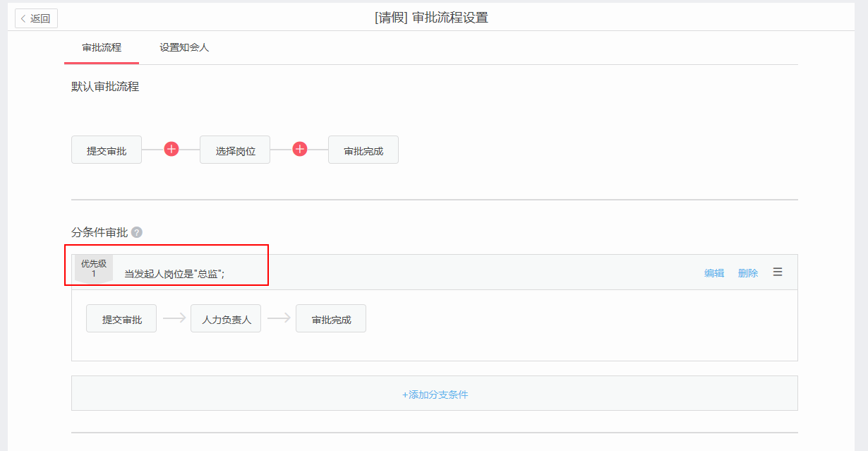This screenshot has width=868, height=451.
Task: Edit the 总监 condition branch via 编辑
Action: pyautogui.click(x=714, y=273)
